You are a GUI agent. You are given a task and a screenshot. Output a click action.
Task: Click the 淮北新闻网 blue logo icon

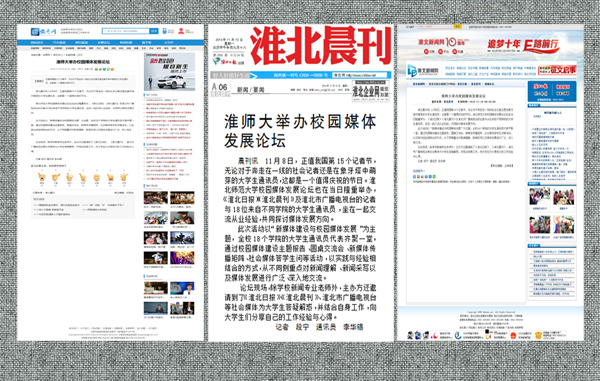coord(412,70)
